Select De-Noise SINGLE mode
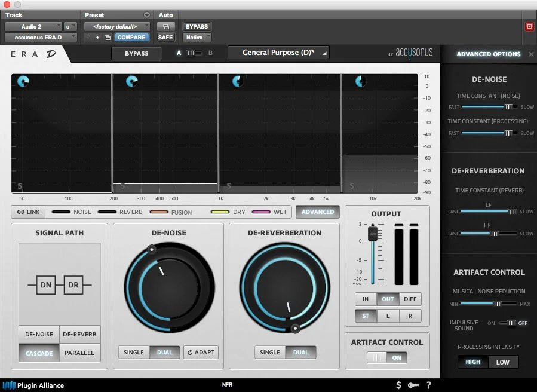The image size is (537, 392). click(x=134, y=352)
